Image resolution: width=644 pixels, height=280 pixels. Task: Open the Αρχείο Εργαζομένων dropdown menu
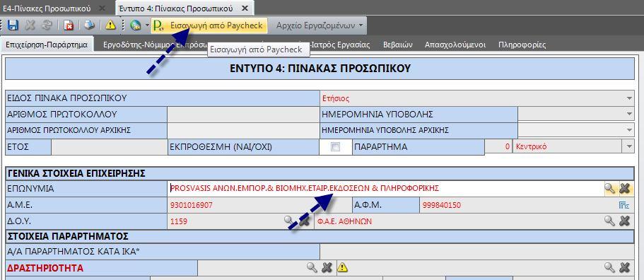(320, 25)
